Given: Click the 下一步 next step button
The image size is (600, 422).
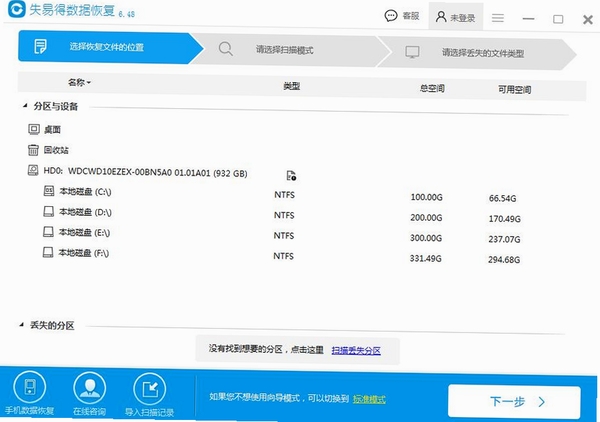Looking at the screenshot, I should pyautogui.click(x=514, y=401).
